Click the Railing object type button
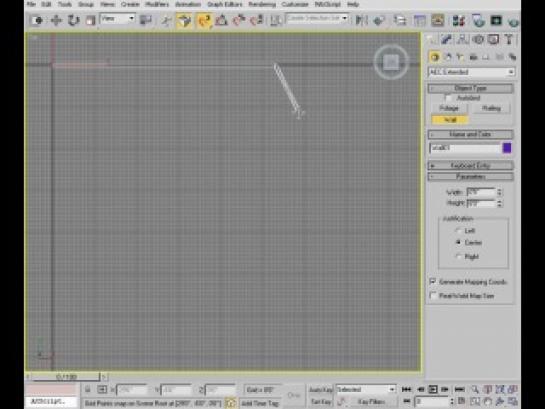Viewport: 545px width, 409px height. pos(491,108)
